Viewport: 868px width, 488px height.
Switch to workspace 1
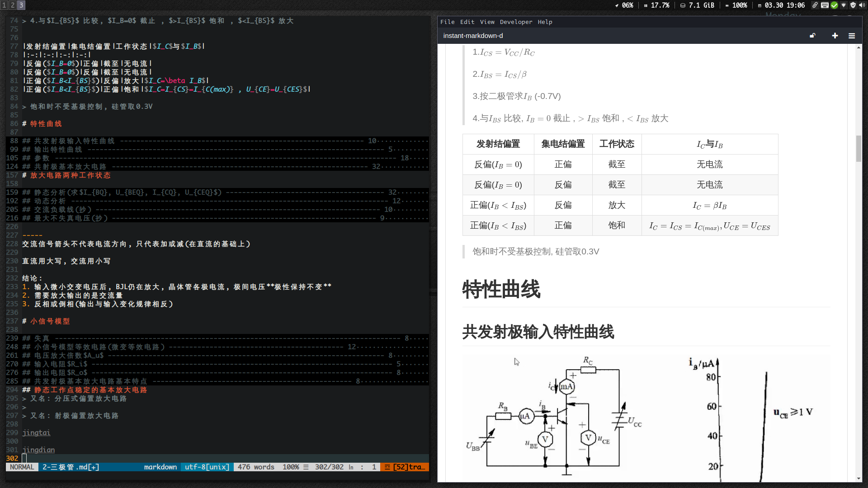(x=4, y=5)
